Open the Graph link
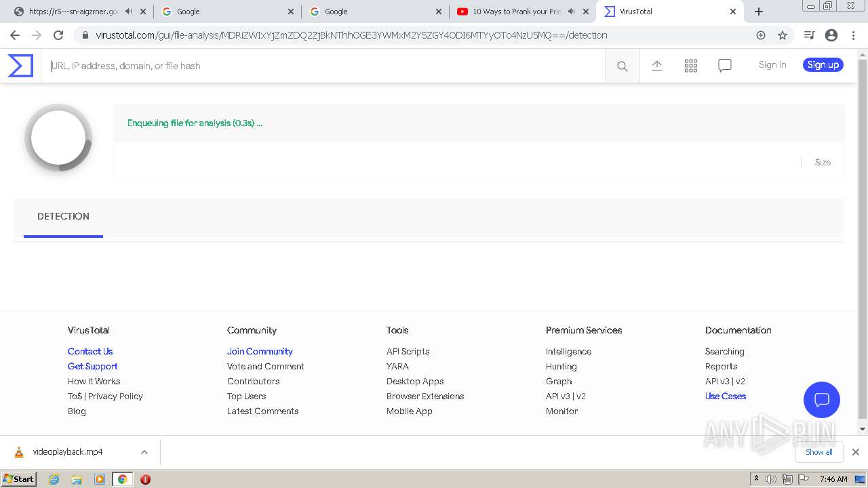868x488 pixels. point(559,381)
